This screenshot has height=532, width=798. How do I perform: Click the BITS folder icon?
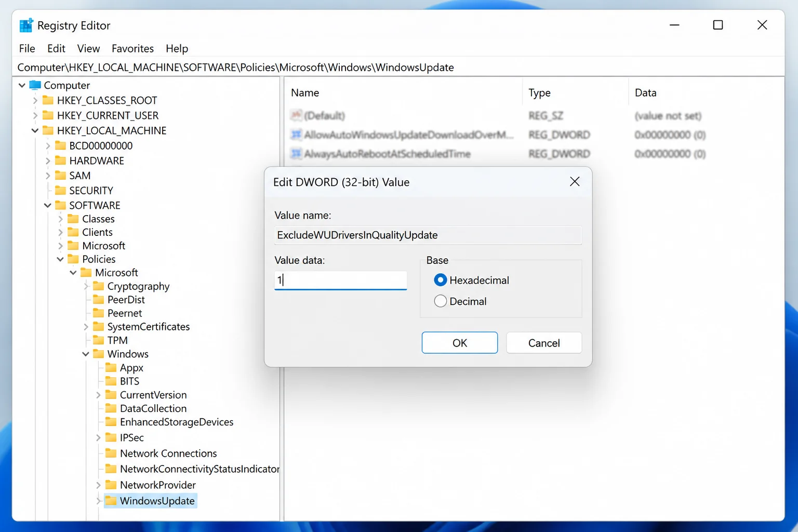pyautogui.click(x=111, y=381)
